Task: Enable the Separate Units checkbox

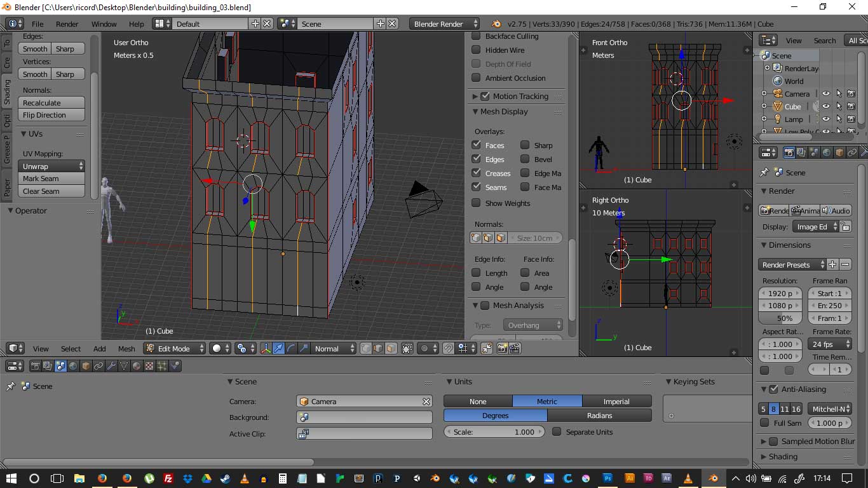Action: pyautogui.click(x=557, y=432)
